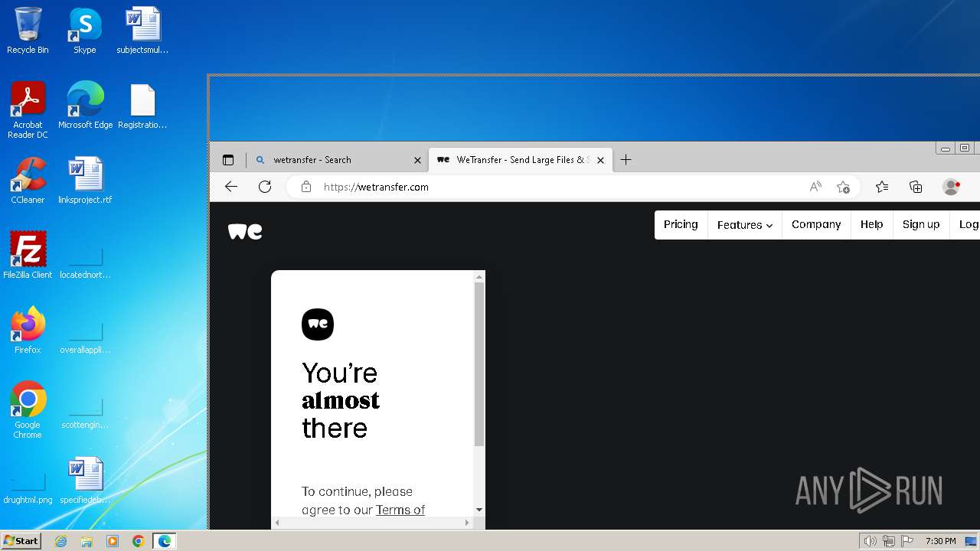Image resolution: width=980 pixels, height=551 pixels.
Task: Launch Microsoft Edge desktop shortcut
Action: click(x=85, y=106)
